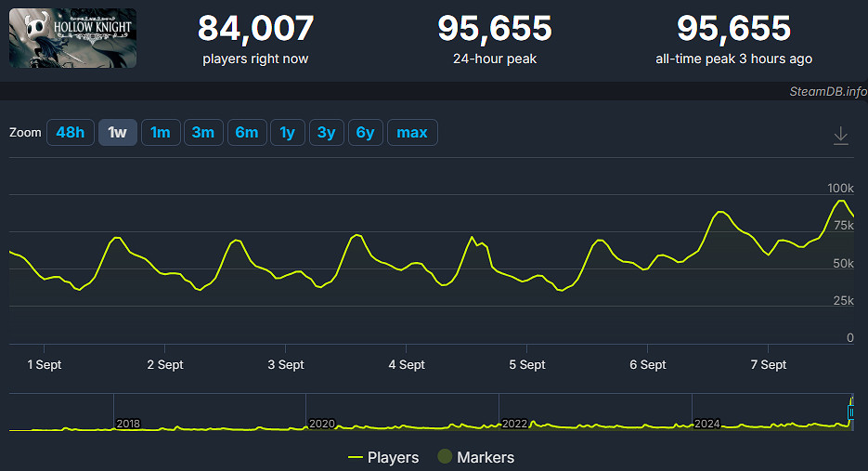Image resolution: width=868 pixels, height=471 pixels.
Task: Show max time range on chart
Action: click(412, 133)
